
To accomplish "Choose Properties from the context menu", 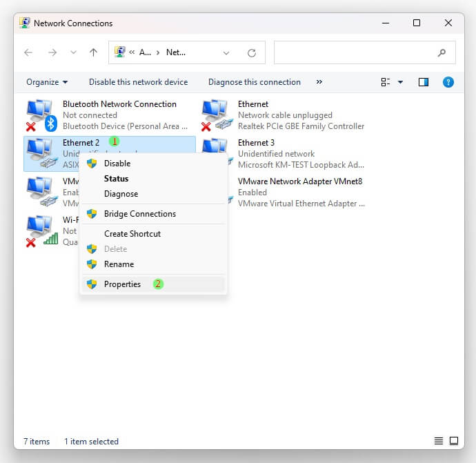I will tap(122, 284).
